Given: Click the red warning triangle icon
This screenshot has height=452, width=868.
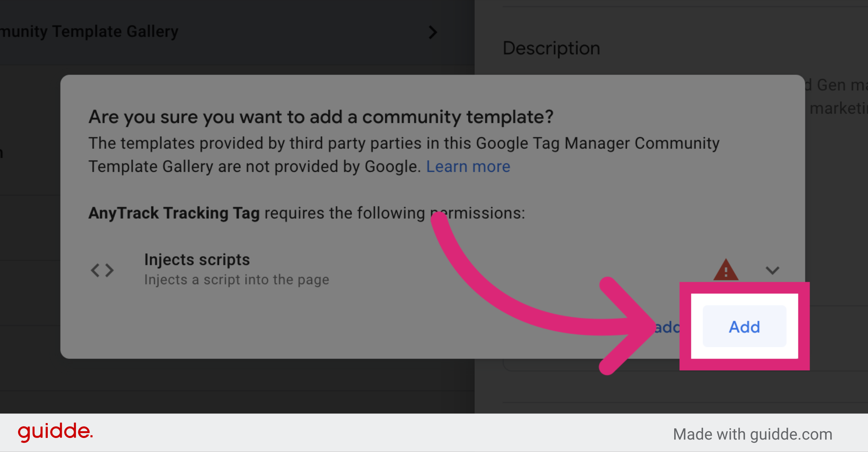Looking at the screenshot, I should (726, 270).
